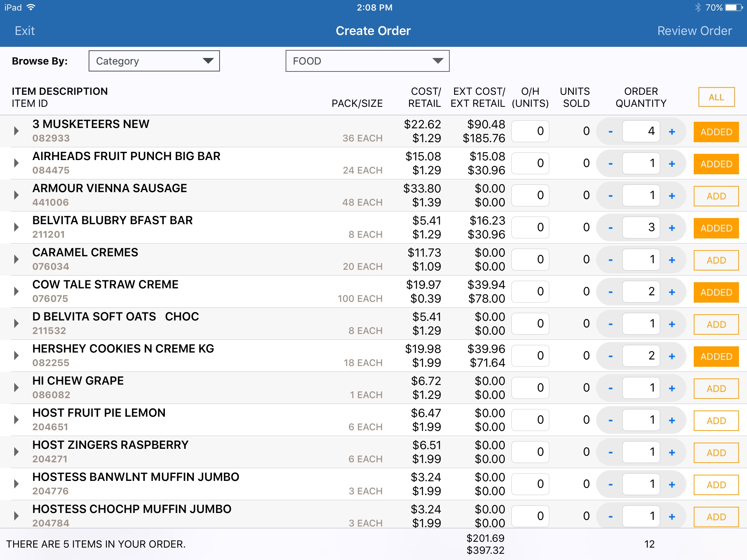The width and height of the screenshot is (747, 560).
Task: Expand CARAMEL CREMES row details
Action: pos(16,259)
